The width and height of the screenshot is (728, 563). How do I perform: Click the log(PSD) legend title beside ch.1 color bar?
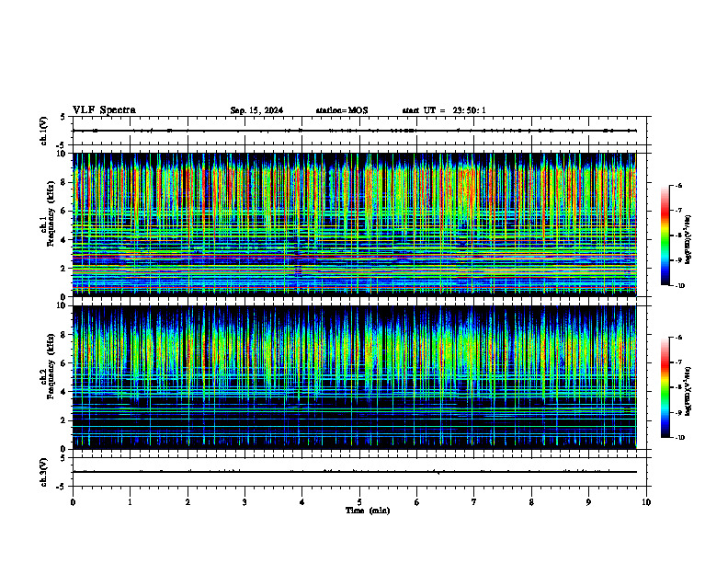[689, 239]
